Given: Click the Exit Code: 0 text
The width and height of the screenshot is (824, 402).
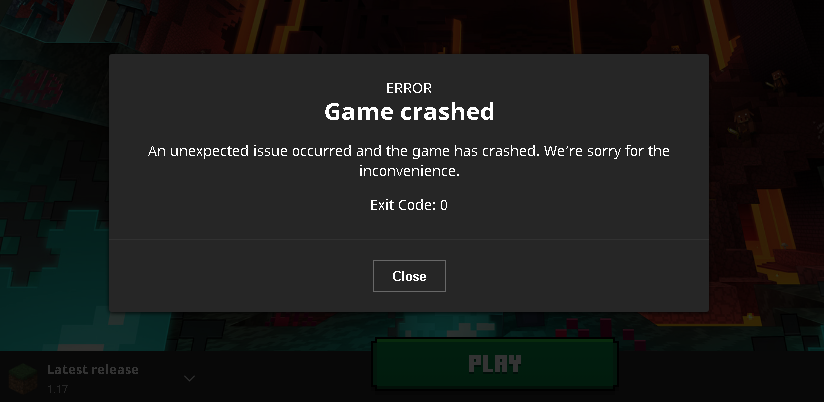Looking at the screenshot, I should click(x=409, y=205).
